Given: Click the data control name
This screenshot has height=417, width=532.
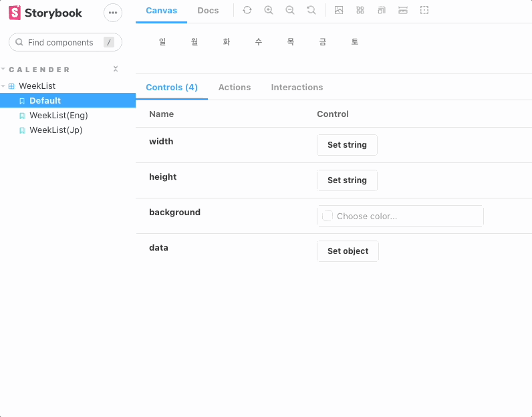Looking at the screenshot, I should (x=158, y=248).
